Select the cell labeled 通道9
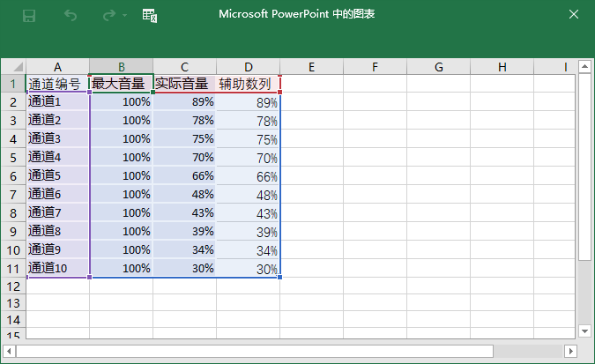 57,249
